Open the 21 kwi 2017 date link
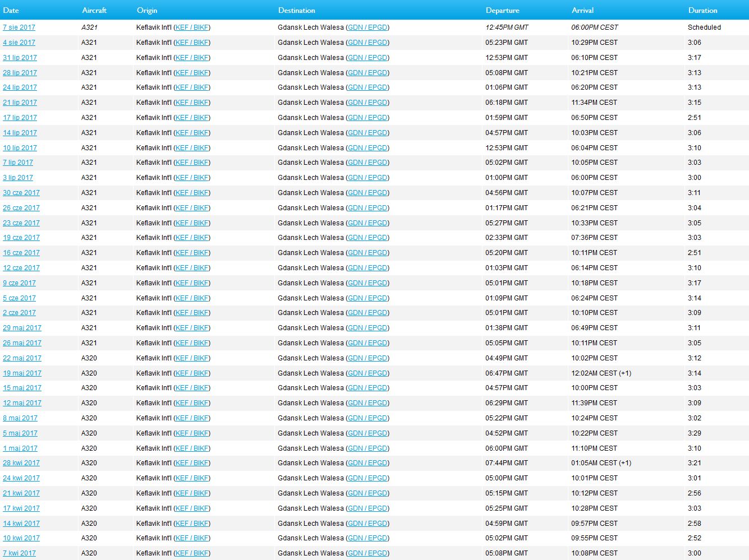Viewport: 749px width, 560px height. [x=21, y=493]
